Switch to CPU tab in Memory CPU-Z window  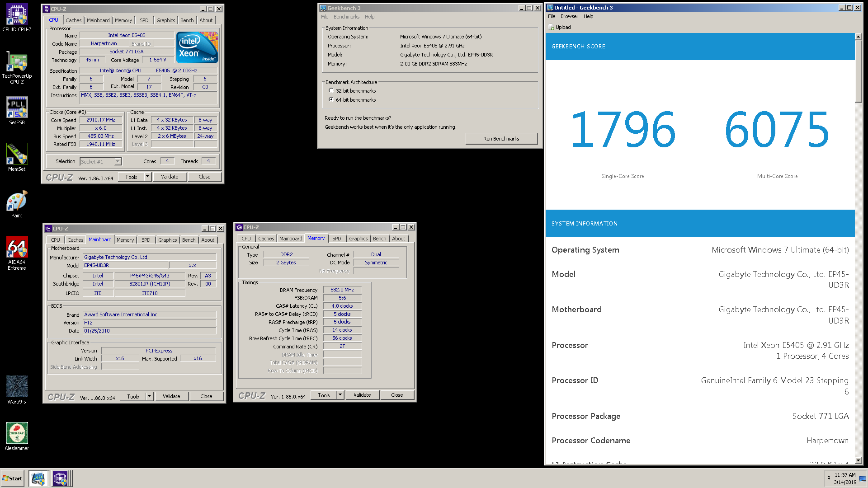coord(246,239)
